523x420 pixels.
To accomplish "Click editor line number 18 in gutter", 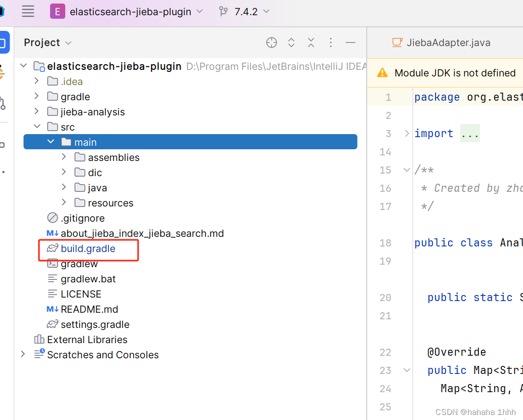I will pos(385,243).
